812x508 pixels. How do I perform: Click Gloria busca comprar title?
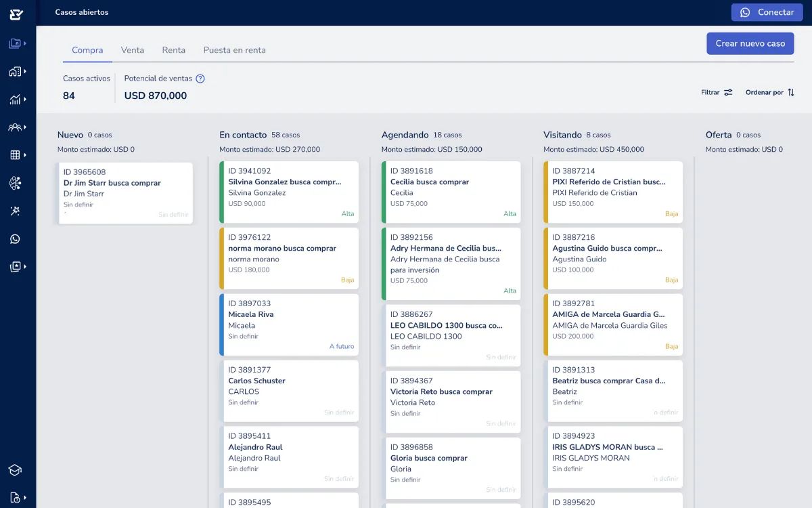429,458
